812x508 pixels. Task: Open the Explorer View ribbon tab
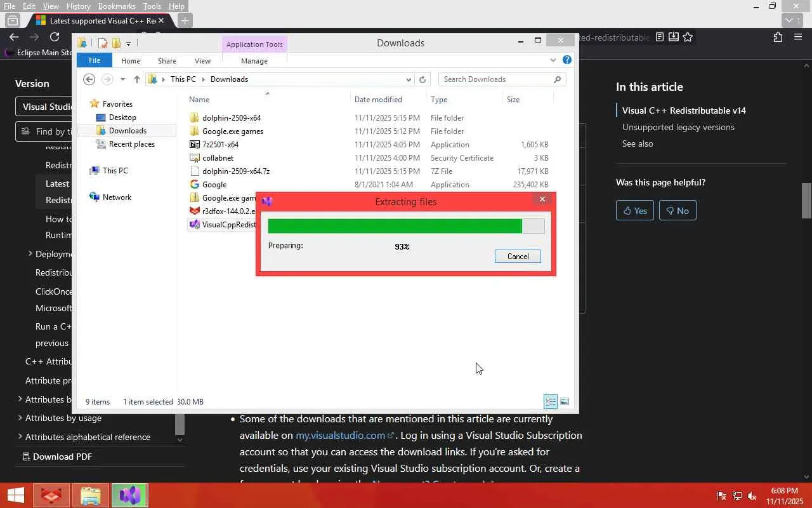pos(202,61)
